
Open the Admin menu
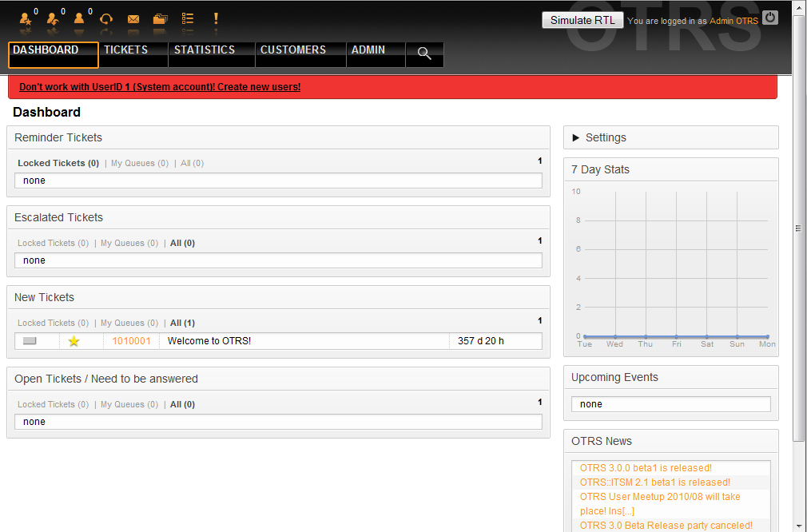click(x=368, y=50)
